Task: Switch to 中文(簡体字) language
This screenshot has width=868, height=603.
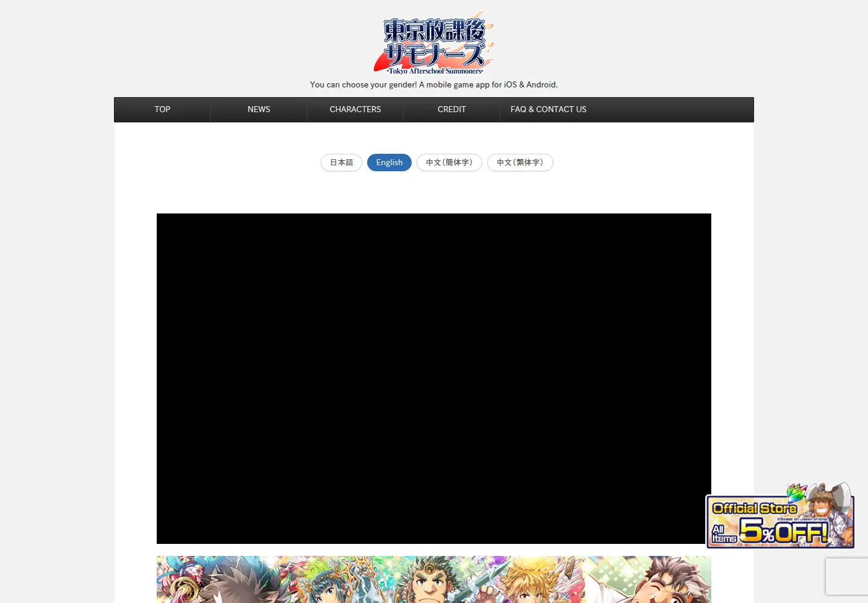Action: pos(449,163)
